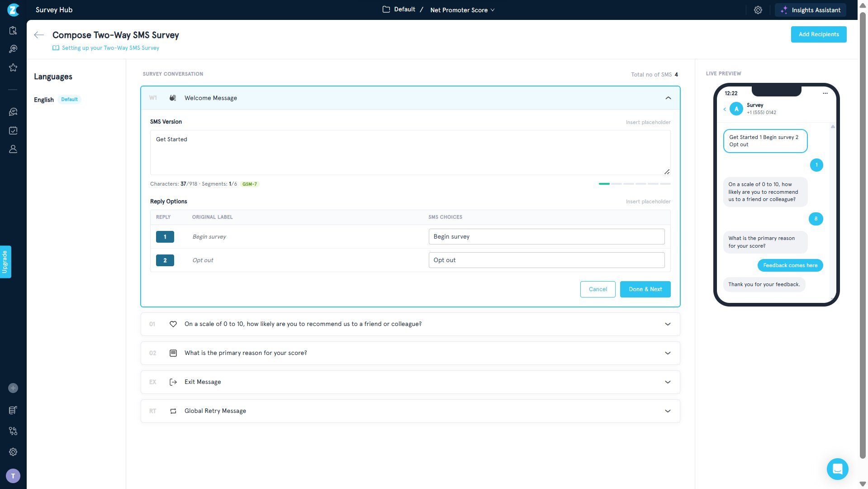The image size is (868, 489).
Task: Click the plus add icon in sidebar
Action: (x=13, y=388)
